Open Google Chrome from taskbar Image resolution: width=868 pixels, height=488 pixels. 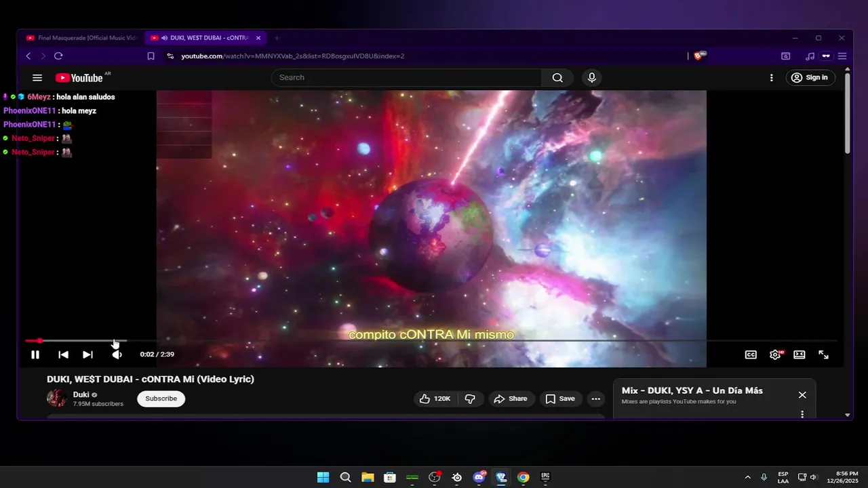pyautogui.click(x=523, y=477)
